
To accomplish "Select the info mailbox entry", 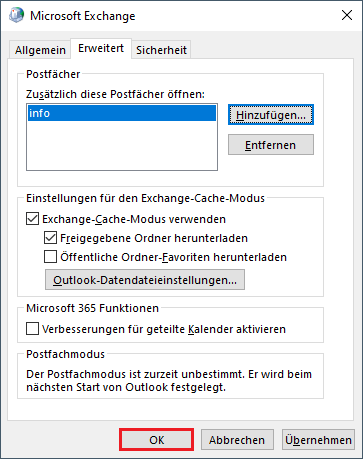I will click(122, 113).
